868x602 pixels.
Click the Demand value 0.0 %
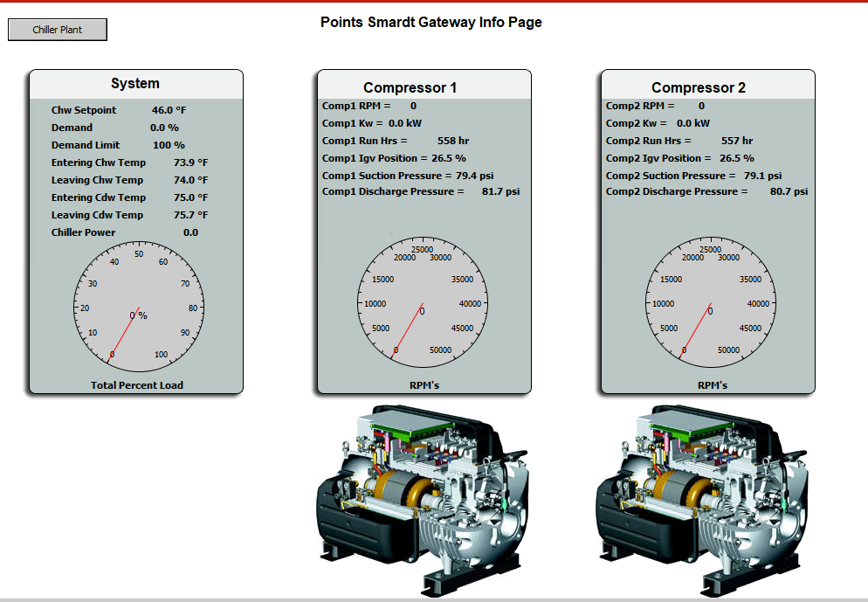[x=164, y=128]
